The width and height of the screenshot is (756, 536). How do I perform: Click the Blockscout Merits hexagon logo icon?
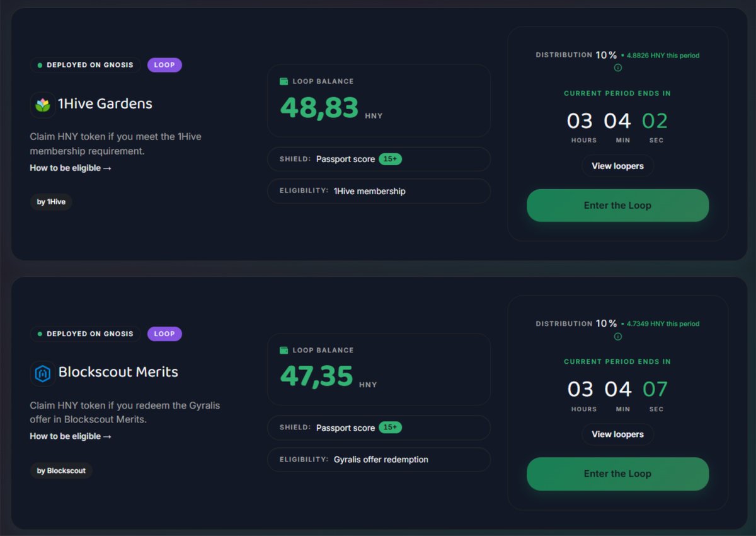tap(42, 373)
